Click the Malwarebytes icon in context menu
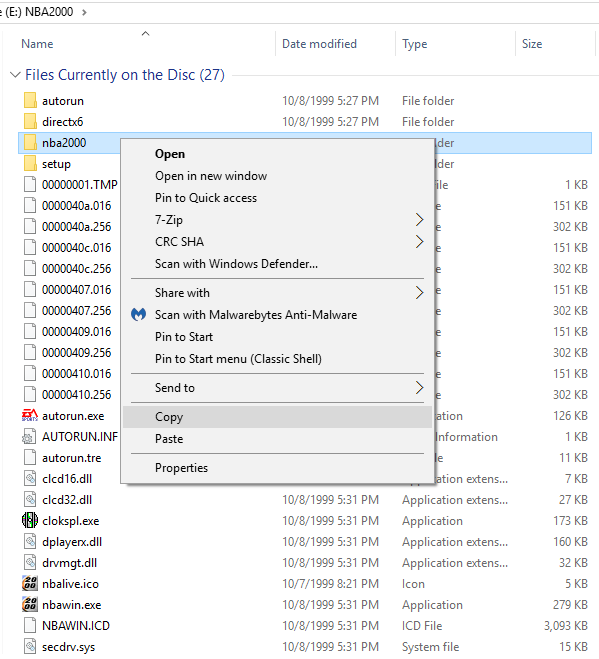The width and height of the screenshot is (599, 659). pyautogui.click(x=138, y=314)
